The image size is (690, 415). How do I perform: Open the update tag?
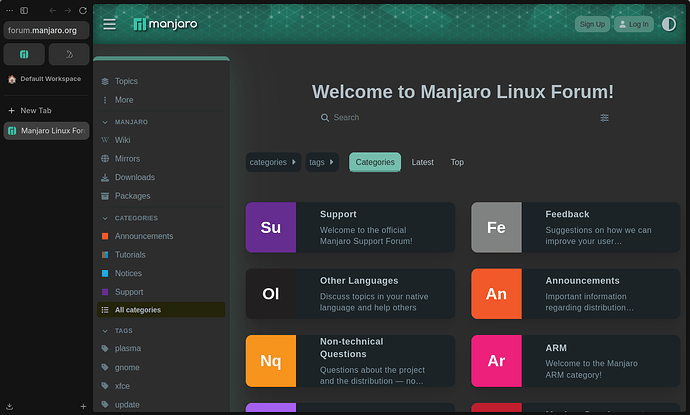pos(127,405)
